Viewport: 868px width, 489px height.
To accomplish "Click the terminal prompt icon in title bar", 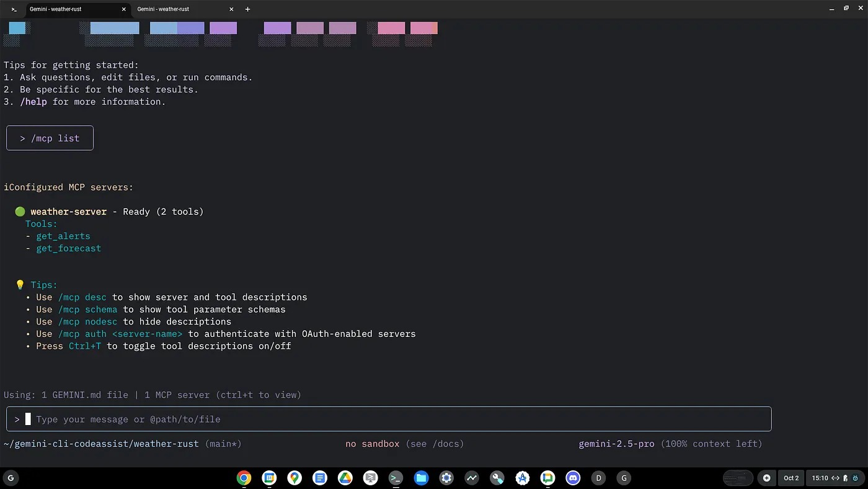I will point(14,9).
